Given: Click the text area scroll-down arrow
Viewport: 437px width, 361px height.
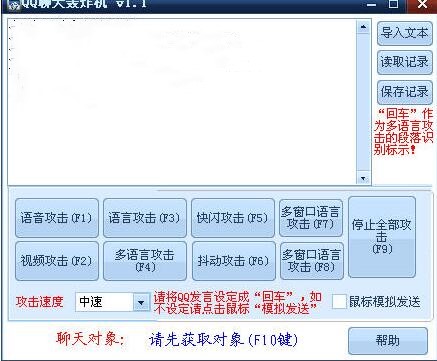Looking at the screenshot, I should 363,178.
